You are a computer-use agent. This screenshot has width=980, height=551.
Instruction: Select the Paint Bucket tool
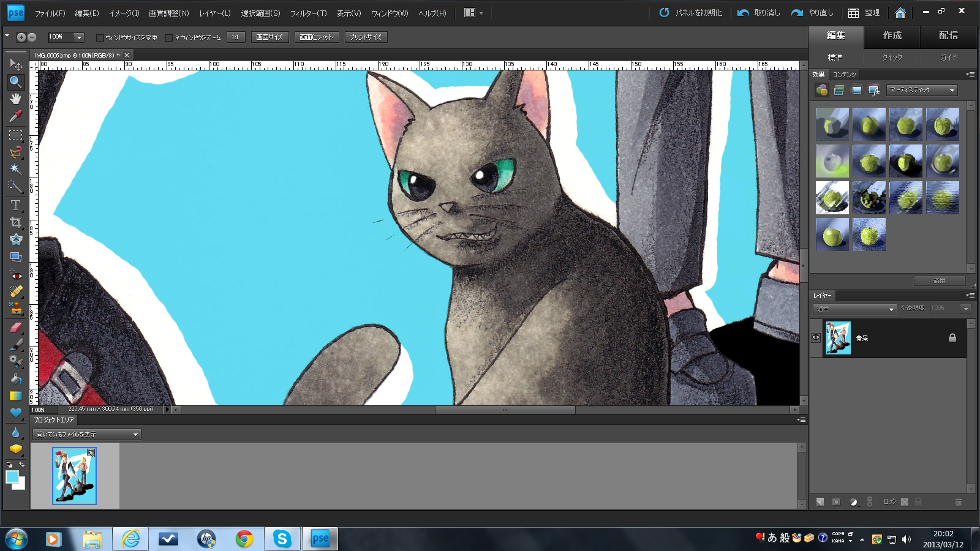tap(15, 378)
